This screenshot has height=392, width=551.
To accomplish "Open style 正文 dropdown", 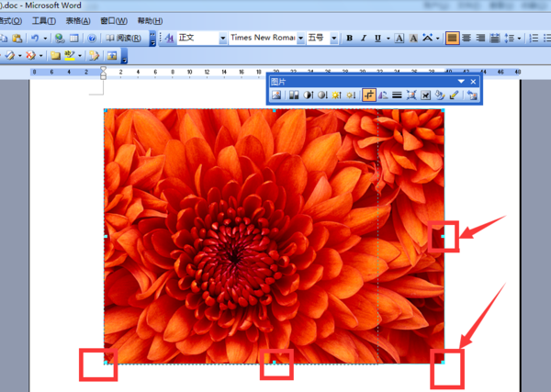I will (x=223, y=38).
